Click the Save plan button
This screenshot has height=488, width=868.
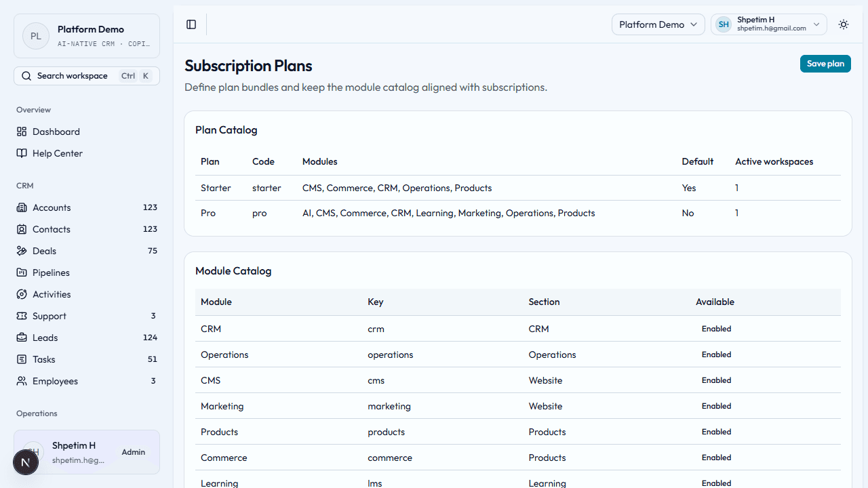point(825,63)
